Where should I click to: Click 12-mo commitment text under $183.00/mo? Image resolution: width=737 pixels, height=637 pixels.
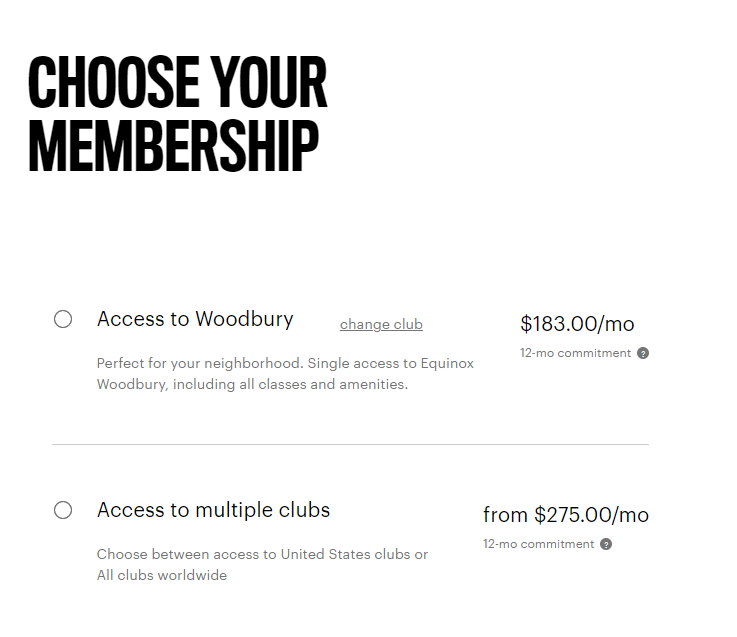tap(575, 353)
